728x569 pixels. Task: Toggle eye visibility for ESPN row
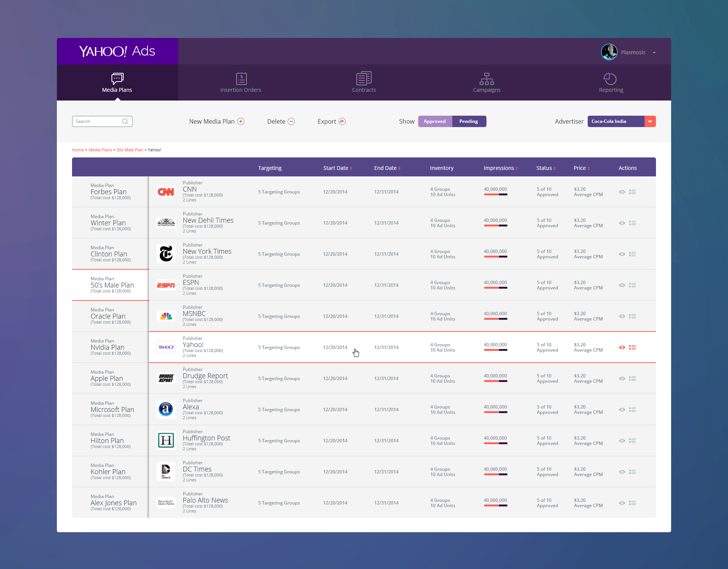coord(622,285)
